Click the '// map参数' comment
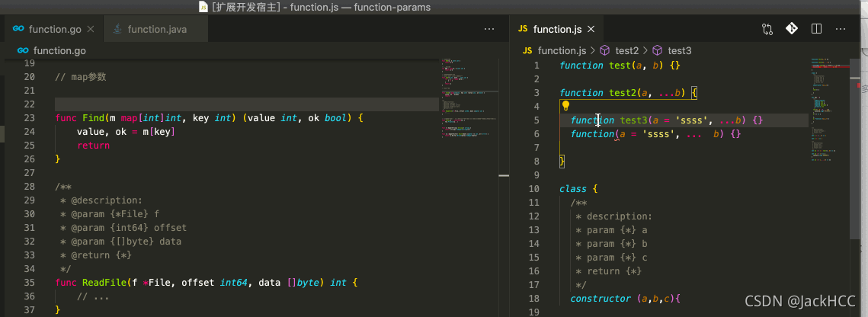Viewport: 868px width, 317px height. point(80,77)
